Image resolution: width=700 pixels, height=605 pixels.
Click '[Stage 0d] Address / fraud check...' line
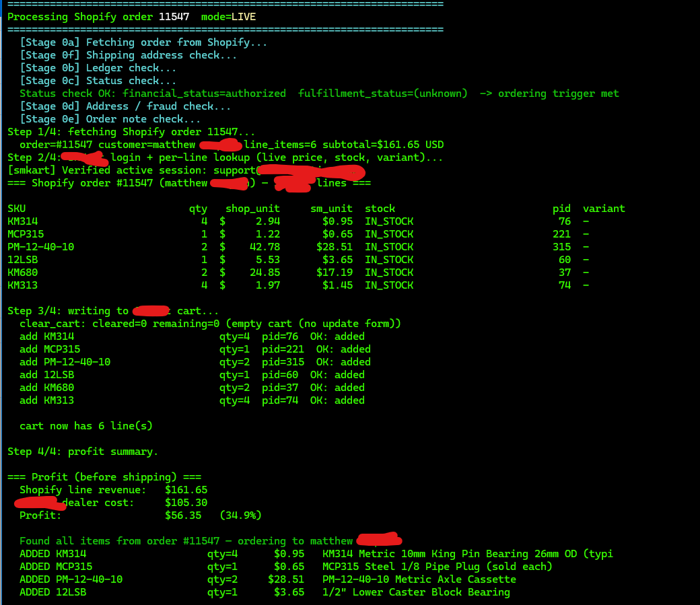(125, 107)
